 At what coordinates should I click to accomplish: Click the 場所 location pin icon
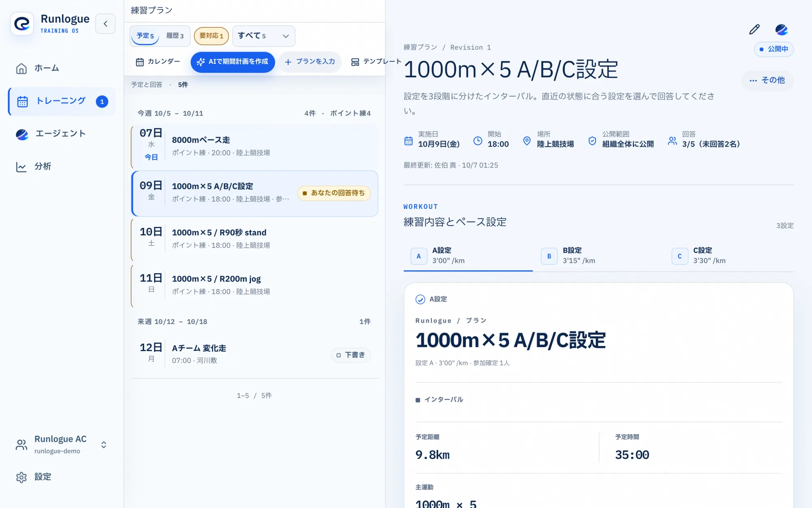tap(527, 141)
